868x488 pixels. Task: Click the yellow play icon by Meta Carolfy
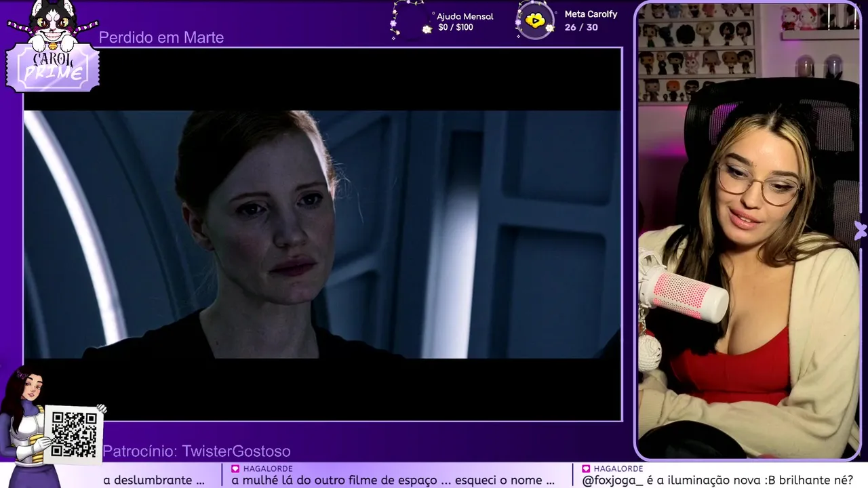pyautogui.click(x=536, y=21)
